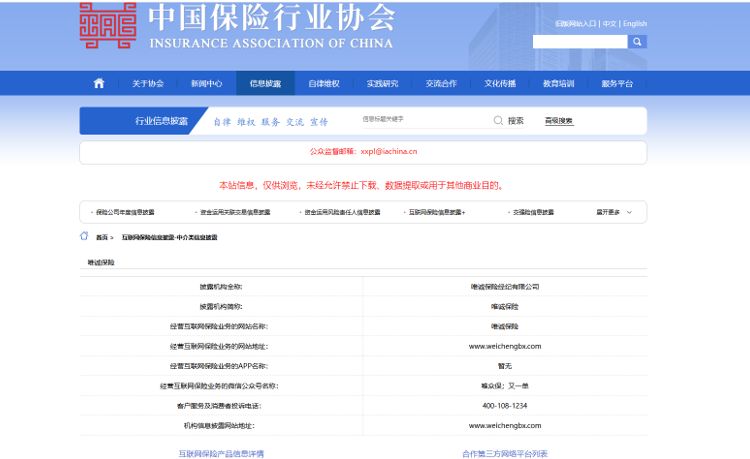Screen dimensions: 750x459
Task: Click the first www.weichengbx.com website address
Action: click(x=505, y=346)
